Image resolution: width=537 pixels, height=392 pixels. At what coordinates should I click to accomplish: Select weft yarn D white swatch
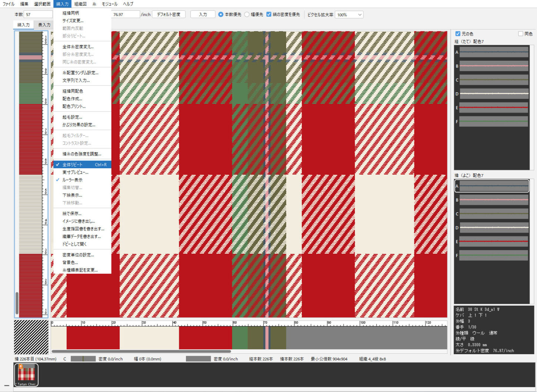(x=493, y=228)
